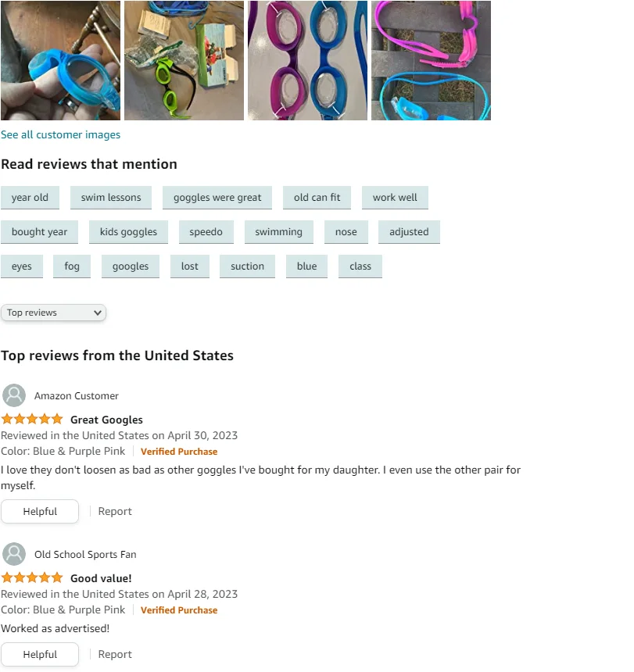Open the blue goggles in hand photo
The image size is (634, 672).
pyautogui.click(x=60, y=60)
